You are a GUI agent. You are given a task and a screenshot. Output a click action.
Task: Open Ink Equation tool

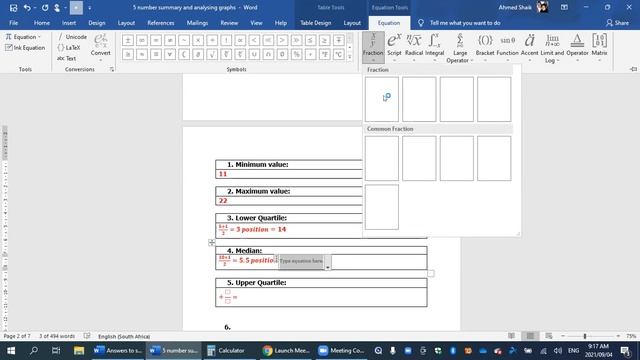(x=25, y=48)
